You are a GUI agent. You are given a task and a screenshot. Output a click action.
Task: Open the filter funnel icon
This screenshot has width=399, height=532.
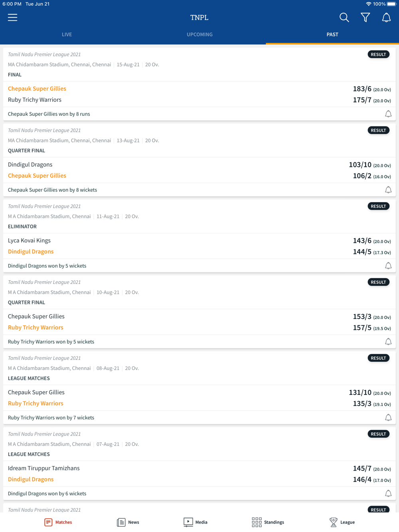coord(365,18)
